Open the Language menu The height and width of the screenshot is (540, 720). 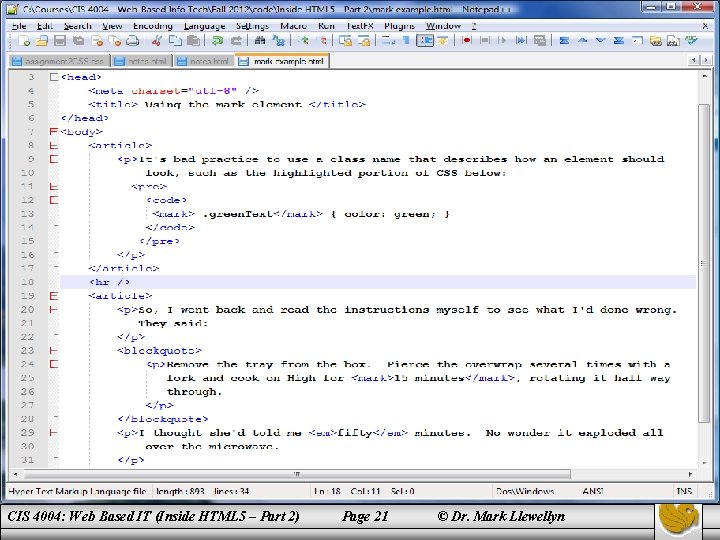[204, 26]
